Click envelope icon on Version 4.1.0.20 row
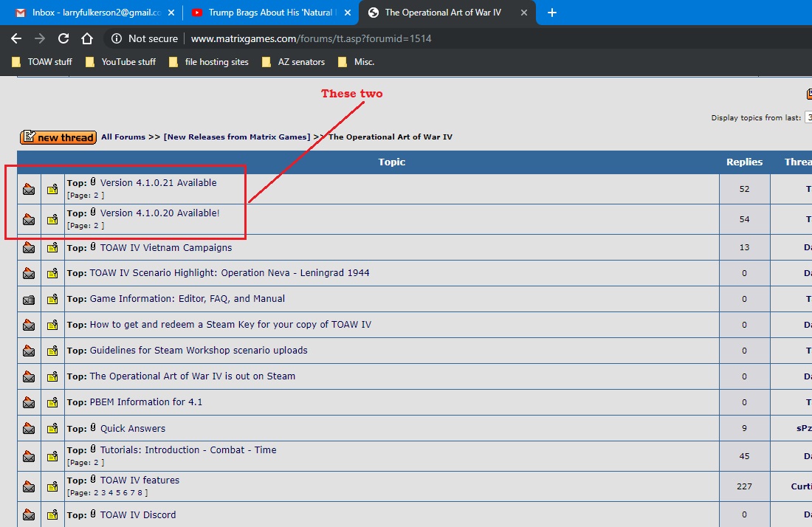The image size is (812, 527). point(29,219)
